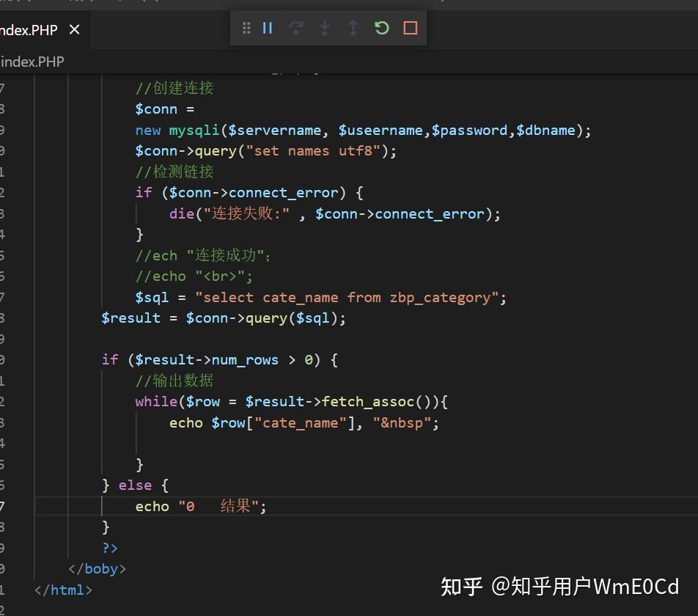Select the index.PHP tab
The image size is (698, 616).
coord(29,29)
